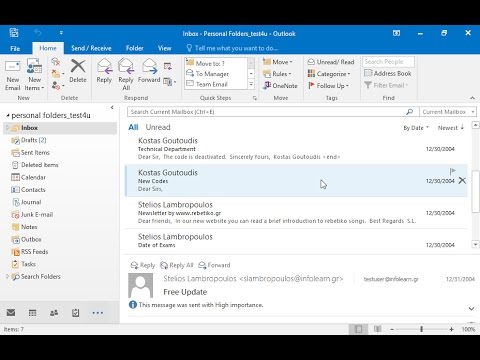
Task: Open the Categorize menu
Action: (x=329, y=74)
